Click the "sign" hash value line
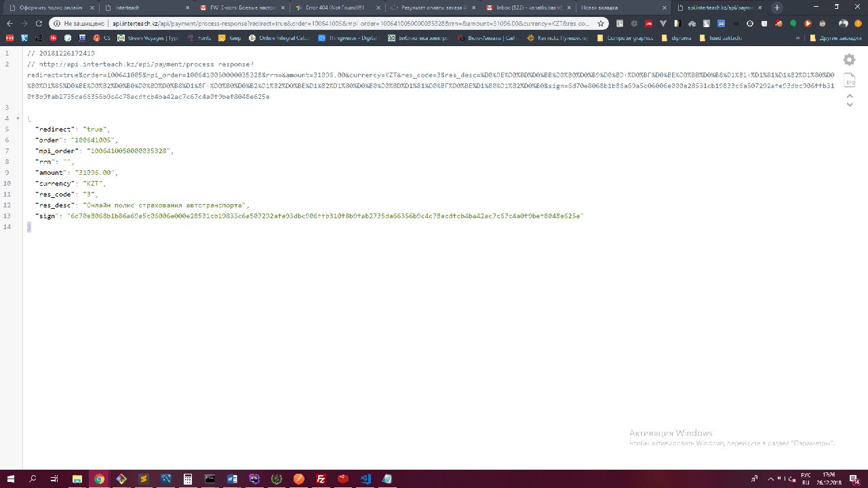 coord(309,216)
